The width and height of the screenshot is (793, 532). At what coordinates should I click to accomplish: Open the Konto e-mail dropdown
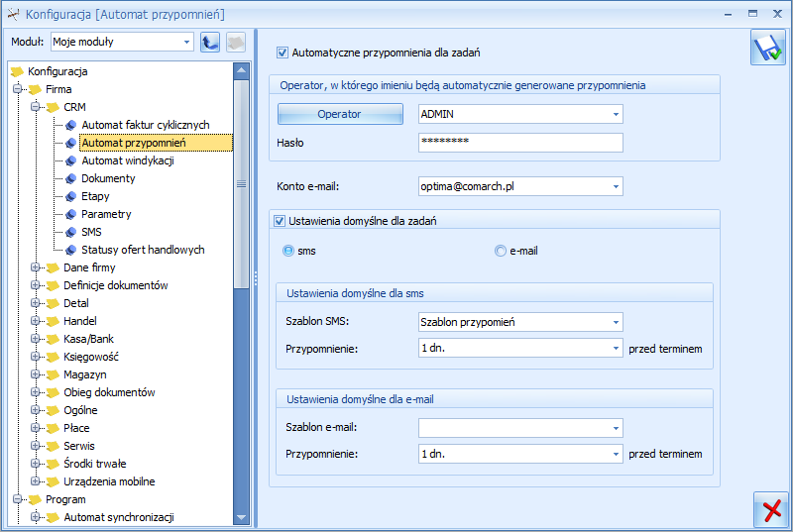pos(616,186)
